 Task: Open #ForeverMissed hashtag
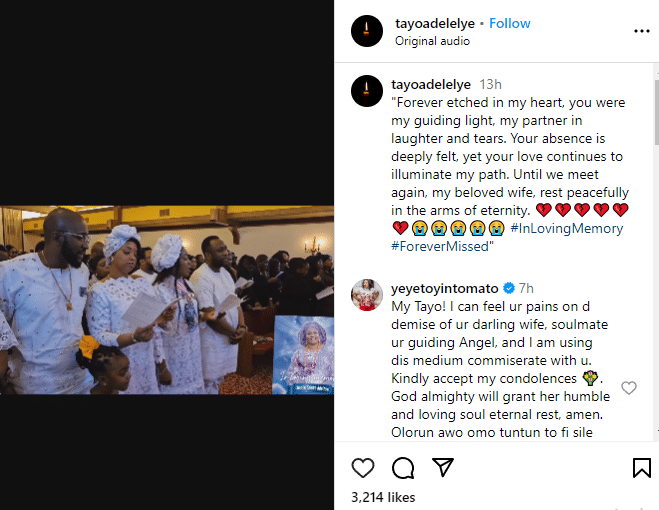click(440, 246)
